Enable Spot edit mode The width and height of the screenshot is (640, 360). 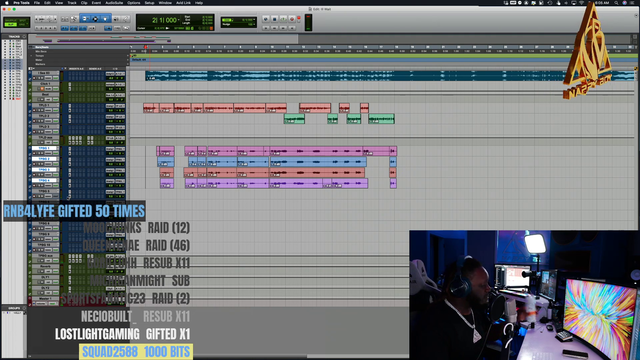(22, 20)
